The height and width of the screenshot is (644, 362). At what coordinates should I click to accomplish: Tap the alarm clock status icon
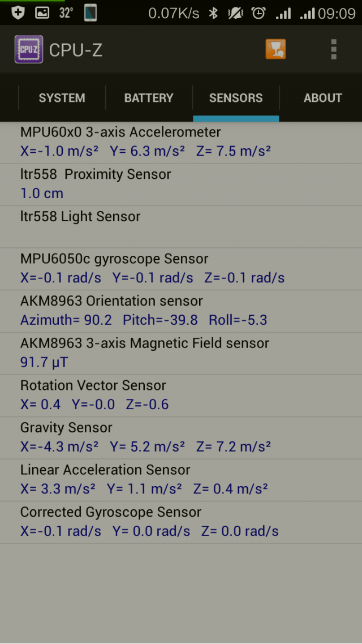pyautogui.click(x=258, y=13)
